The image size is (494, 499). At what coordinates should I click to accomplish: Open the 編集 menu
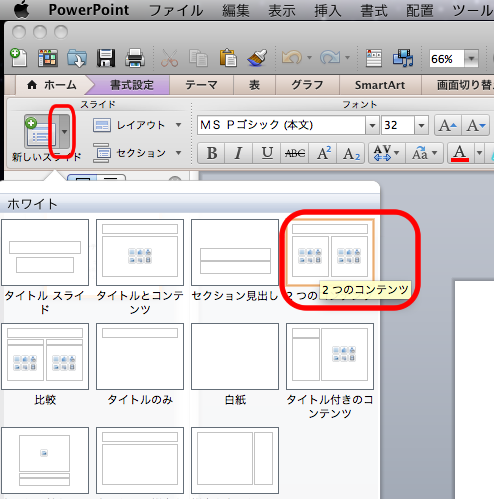[236, 10]
